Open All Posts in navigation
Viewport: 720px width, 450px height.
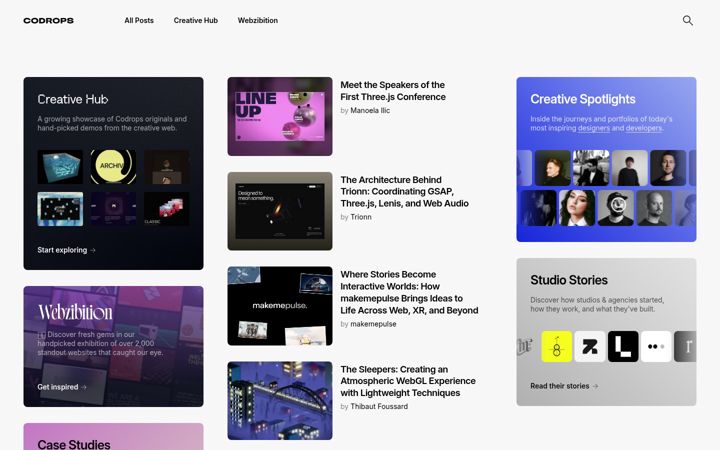pyautogui.click(x=139, y=20)
